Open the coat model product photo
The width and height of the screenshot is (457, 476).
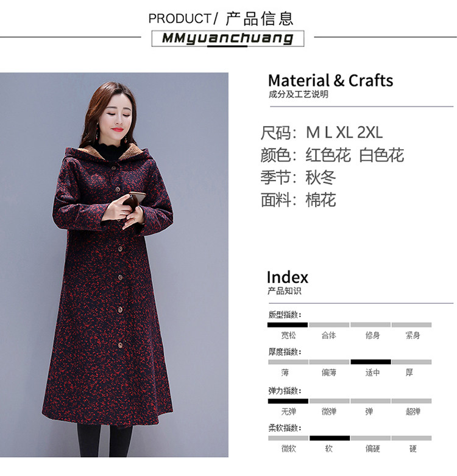115,265
